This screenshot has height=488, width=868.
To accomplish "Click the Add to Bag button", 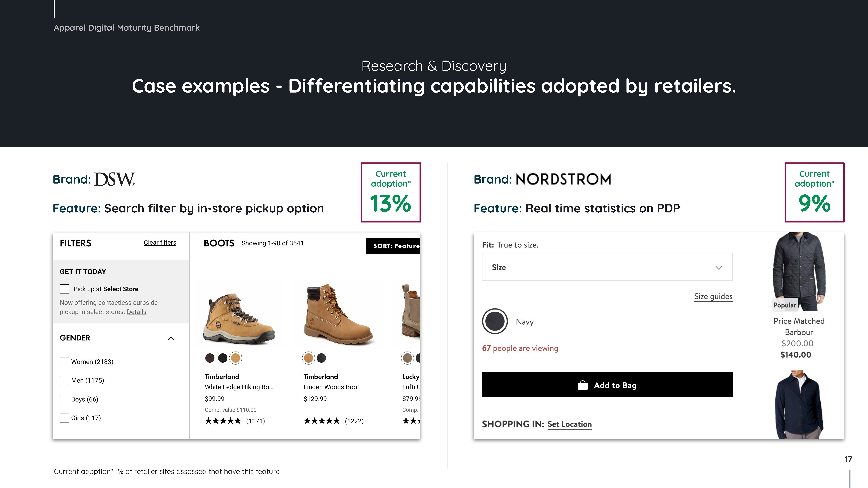I will point(607,385).
